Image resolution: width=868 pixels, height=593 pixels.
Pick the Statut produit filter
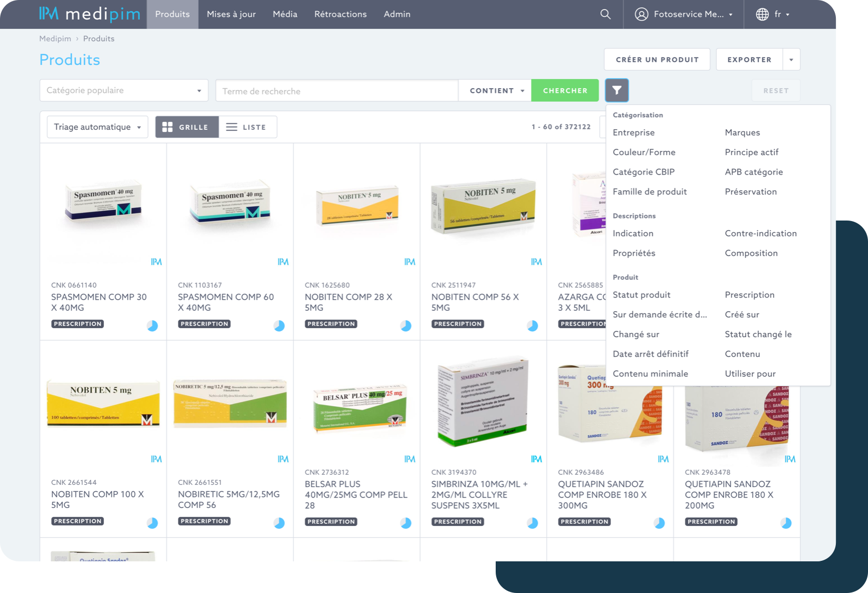click(642, 295)
